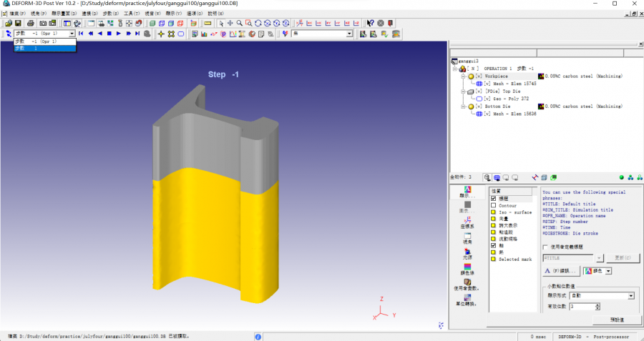
Task: Open the step selection dropdown arrow
Action: tap(72, 34)
